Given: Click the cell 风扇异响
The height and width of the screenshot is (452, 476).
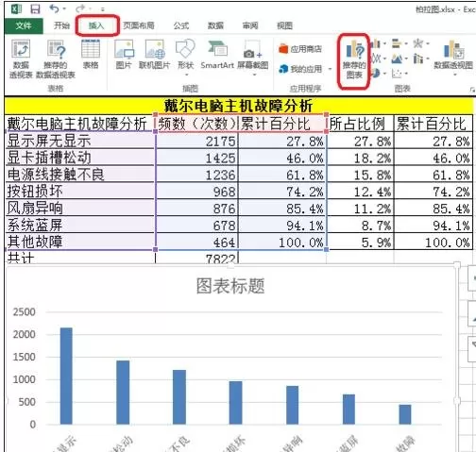Looking at the screenshot, I should coord(80,208).
